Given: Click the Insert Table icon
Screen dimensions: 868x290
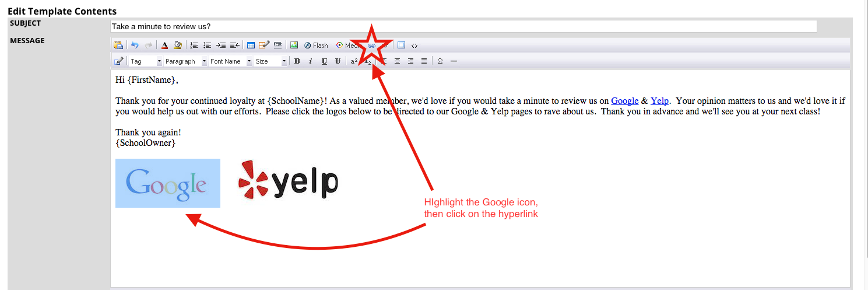Looking at the screenshot, I should tap(251, 45).
